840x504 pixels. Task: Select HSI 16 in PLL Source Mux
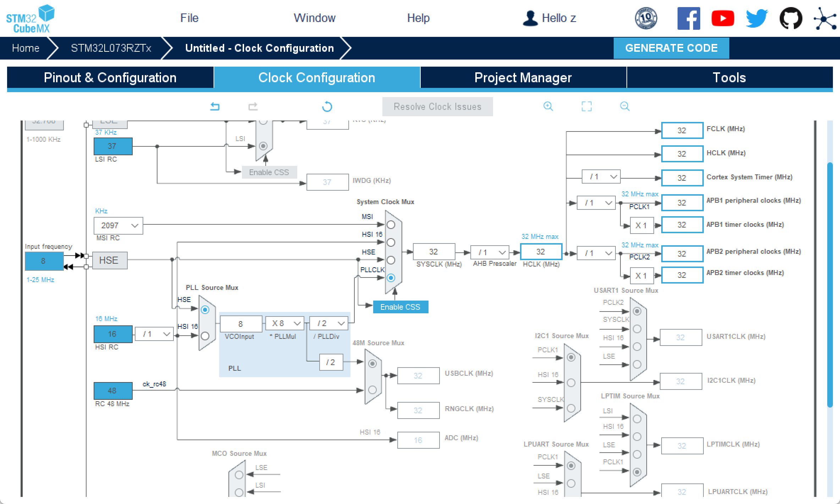click(x=205, y=336)
